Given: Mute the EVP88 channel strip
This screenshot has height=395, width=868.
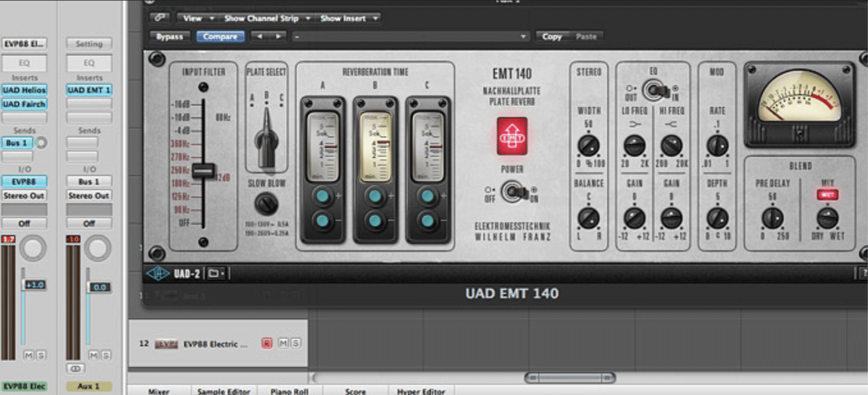Looking at the screenshot, I should point(28,355).
